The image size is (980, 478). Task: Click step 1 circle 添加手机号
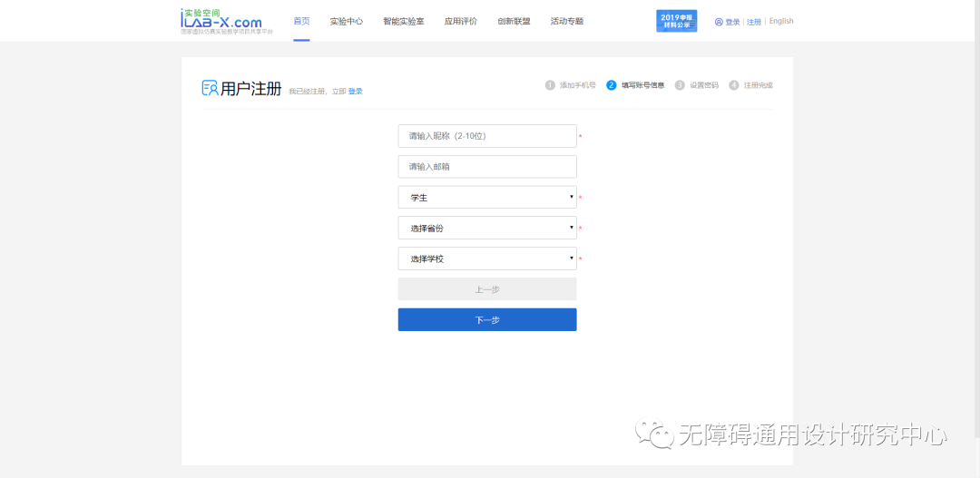pos(550,85)
